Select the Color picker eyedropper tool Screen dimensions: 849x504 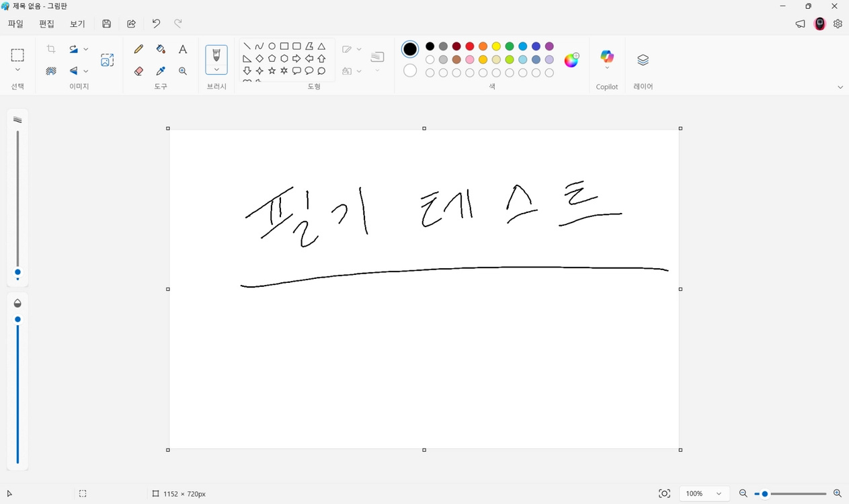tap(161, 71)
